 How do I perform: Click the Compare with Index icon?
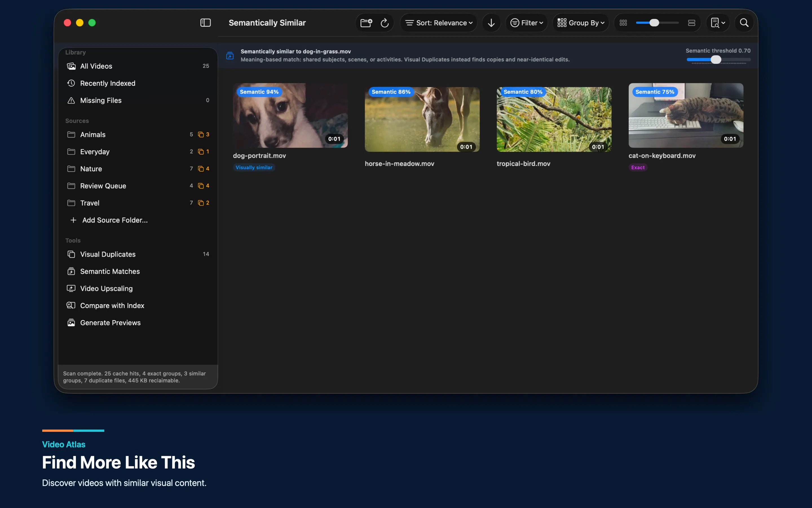(x=71, y=305)
